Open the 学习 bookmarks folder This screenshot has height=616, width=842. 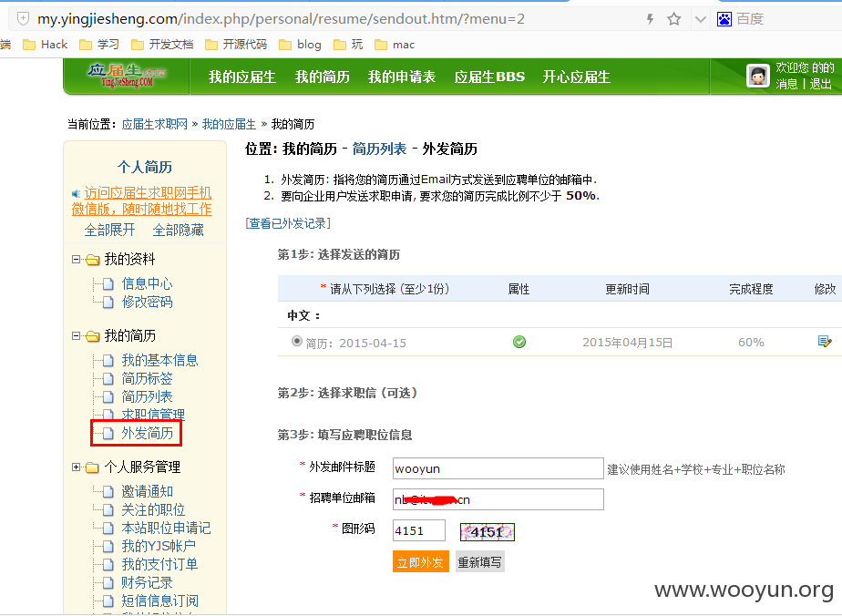(x=99, y=45)
